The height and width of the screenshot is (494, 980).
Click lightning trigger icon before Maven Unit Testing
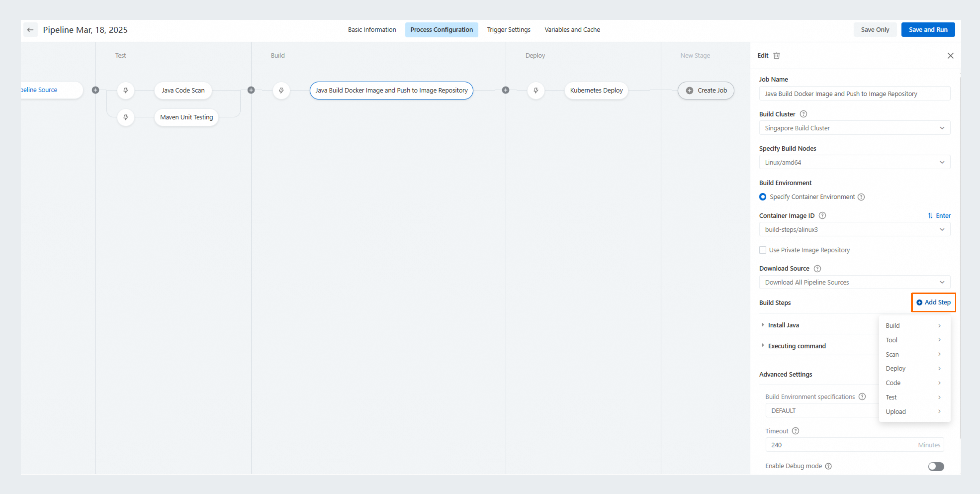(x=126, y=117)
